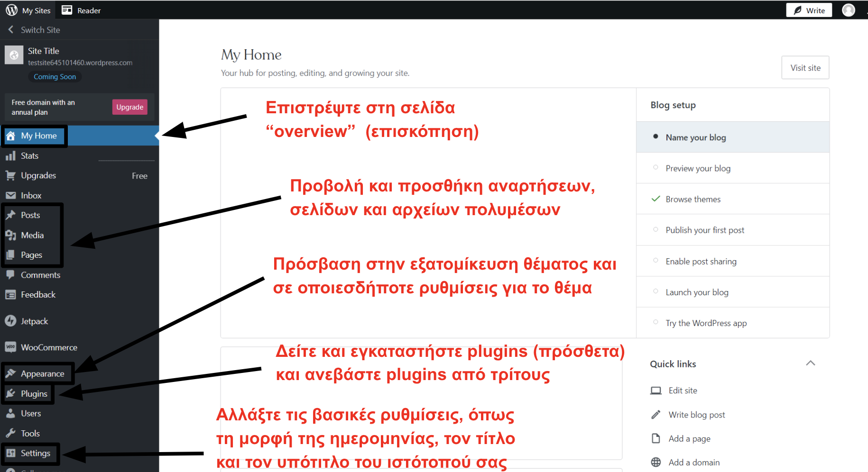This screenshot has width=868, height=472.
Task: Click Write blog post quick link text
Action: tap(697, 415)
